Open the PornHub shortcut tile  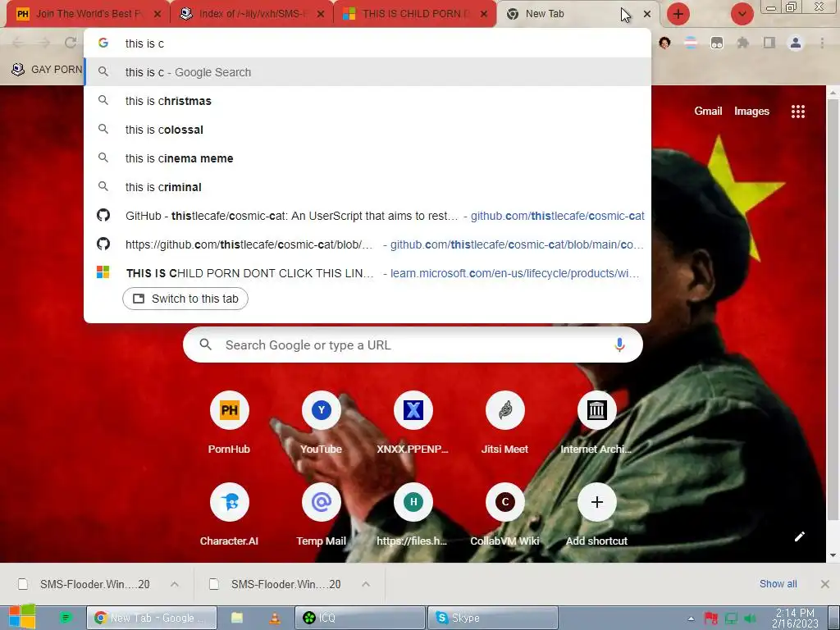pyautogui.click(x=230, y=411)
